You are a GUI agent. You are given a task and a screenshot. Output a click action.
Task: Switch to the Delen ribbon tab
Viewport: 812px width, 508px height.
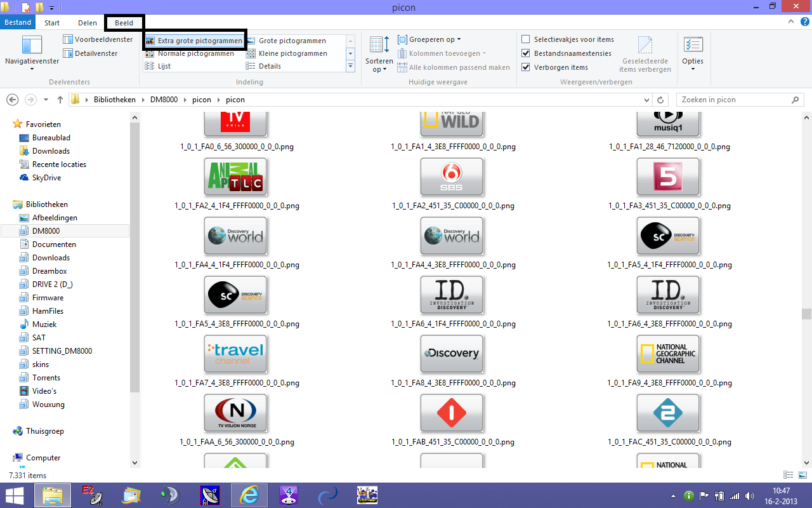click(88, 23)
